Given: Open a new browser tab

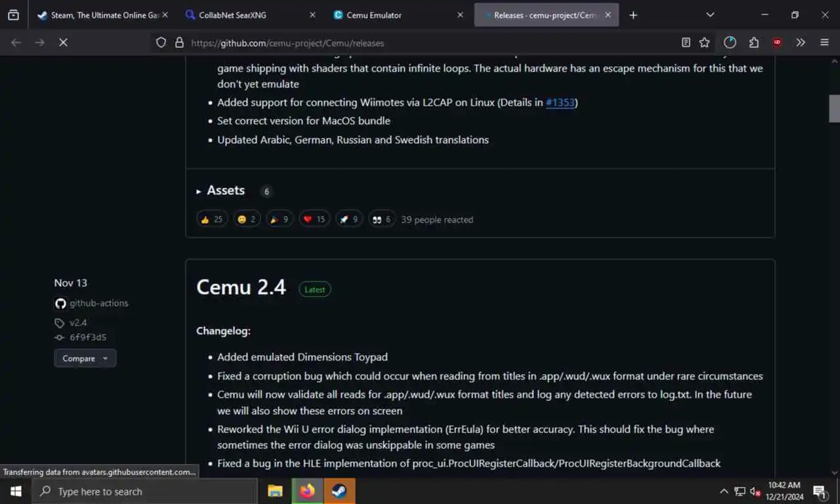Looking at the screenshot, I should [633, 14].
